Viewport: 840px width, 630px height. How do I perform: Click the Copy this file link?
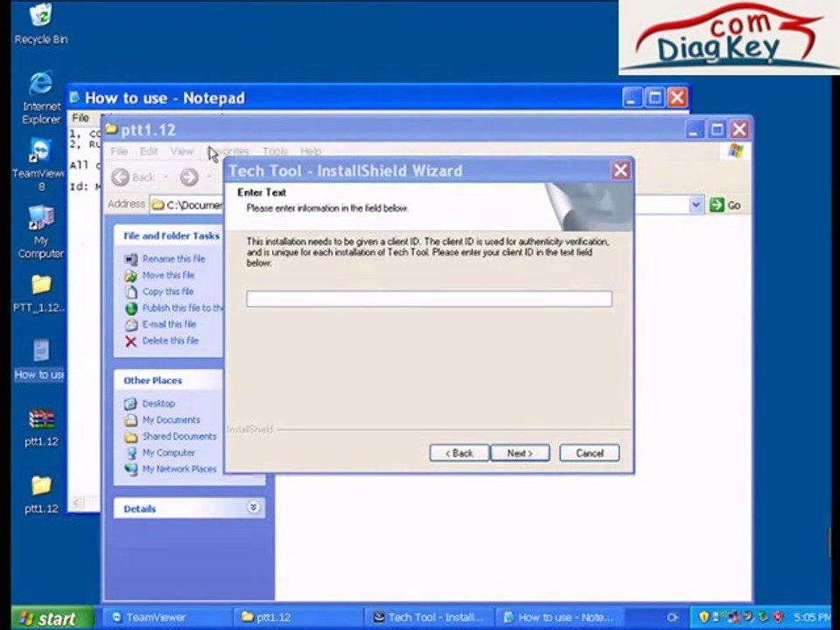[168, 292]
